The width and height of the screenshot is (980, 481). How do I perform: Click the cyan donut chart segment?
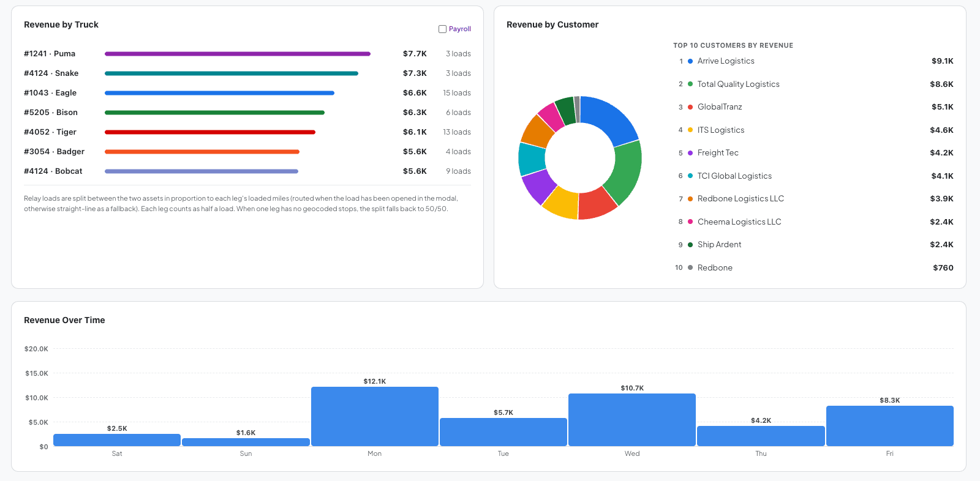531,159
